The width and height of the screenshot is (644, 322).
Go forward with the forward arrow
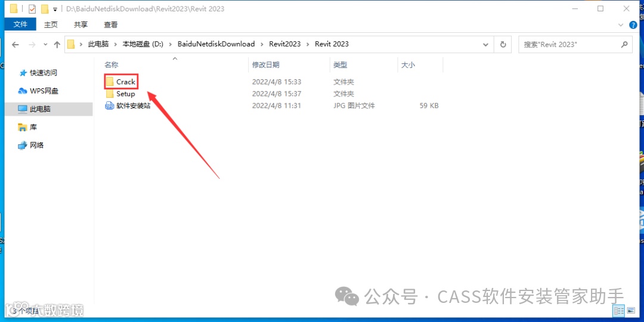[32, 44]
